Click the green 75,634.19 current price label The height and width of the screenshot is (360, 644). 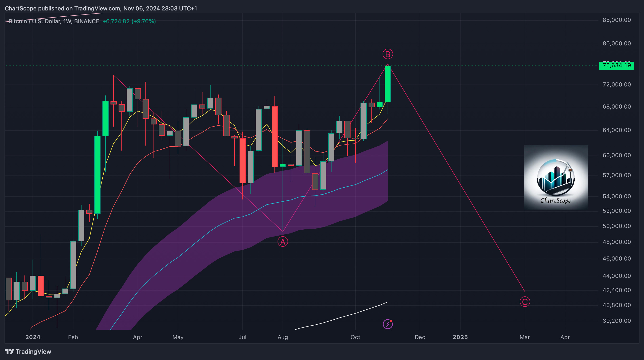tap(616, 66)
